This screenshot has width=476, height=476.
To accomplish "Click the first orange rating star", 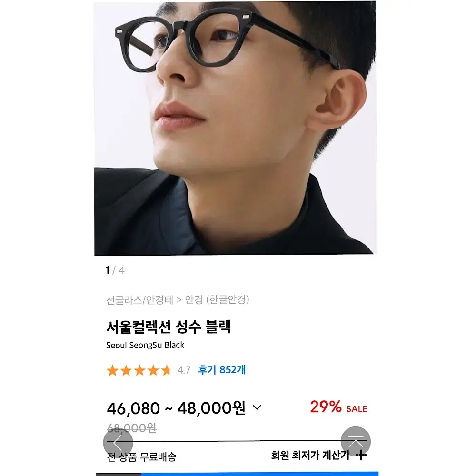I will point(112,370).
